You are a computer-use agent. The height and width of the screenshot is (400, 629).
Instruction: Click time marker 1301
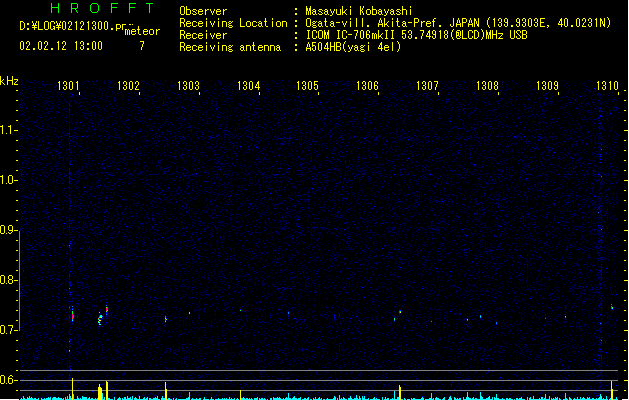pos(68,86)
